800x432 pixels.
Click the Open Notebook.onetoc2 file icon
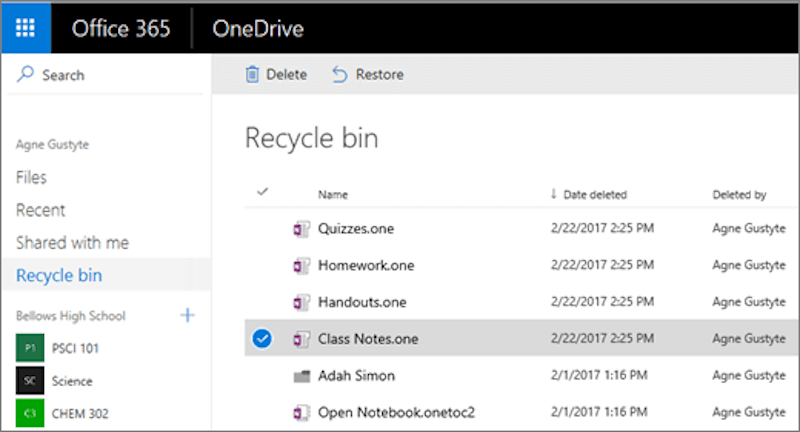click(x=301, y=413)
